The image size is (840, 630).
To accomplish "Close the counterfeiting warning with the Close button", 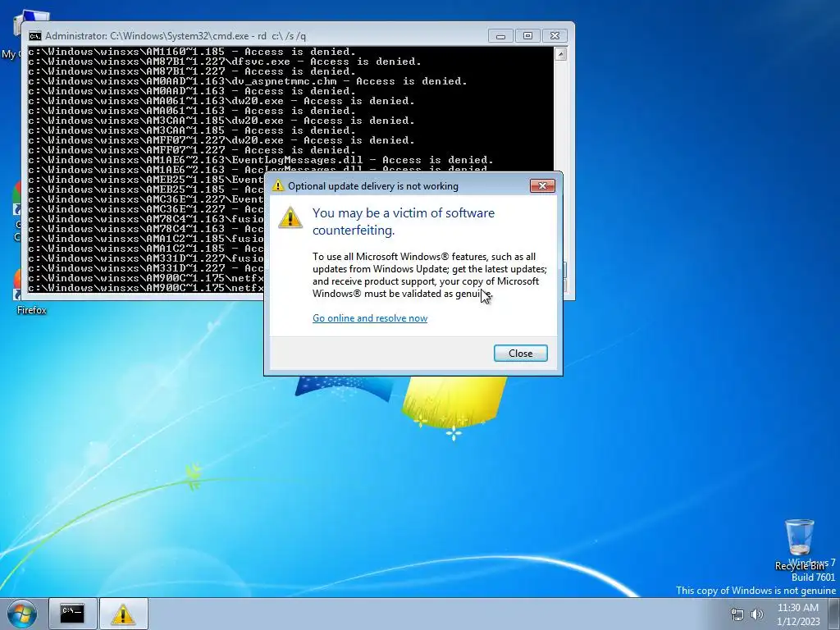I will point(520,353).
